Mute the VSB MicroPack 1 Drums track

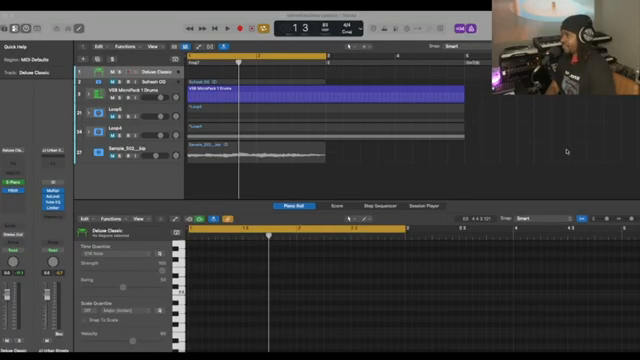coord(112,98)
